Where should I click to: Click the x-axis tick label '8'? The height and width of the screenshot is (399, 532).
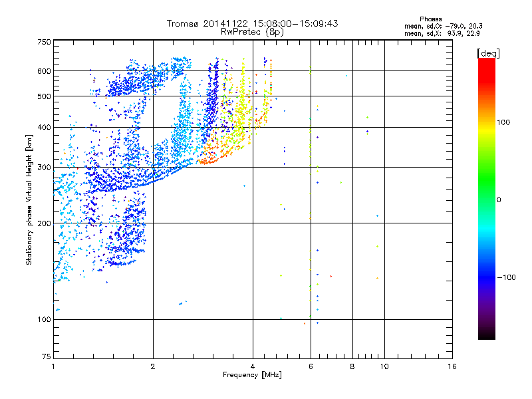pos(352,366)
